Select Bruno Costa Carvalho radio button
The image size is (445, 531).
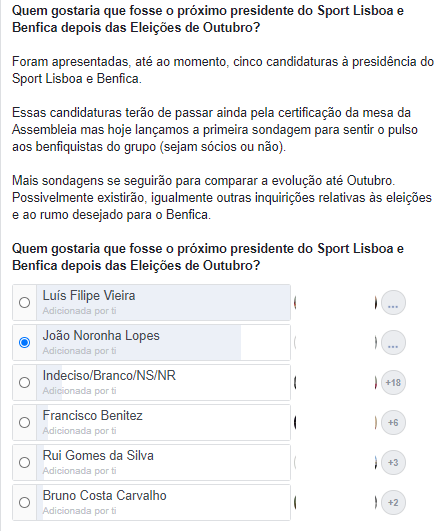pyautogui.click(x=24, y=502)
